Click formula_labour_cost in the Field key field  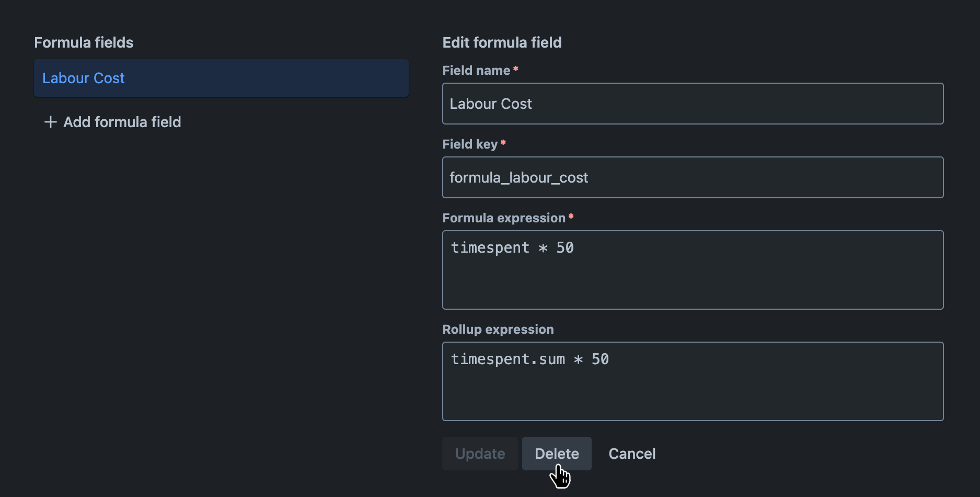(520, 177)
